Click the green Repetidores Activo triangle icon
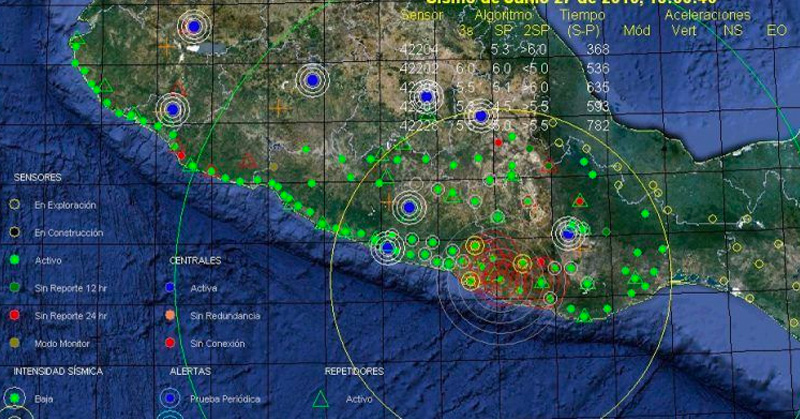Screen dimensions: 800x420 320,397
